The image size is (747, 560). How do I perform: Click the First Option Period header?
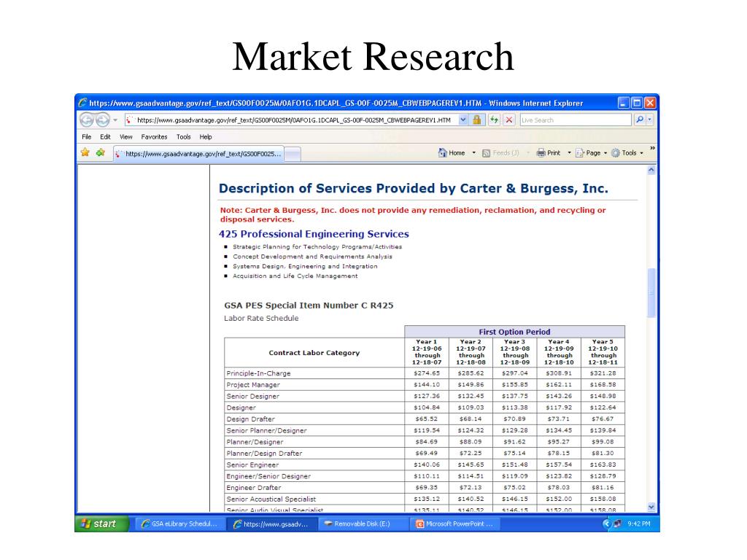click(x=514, y=332)
